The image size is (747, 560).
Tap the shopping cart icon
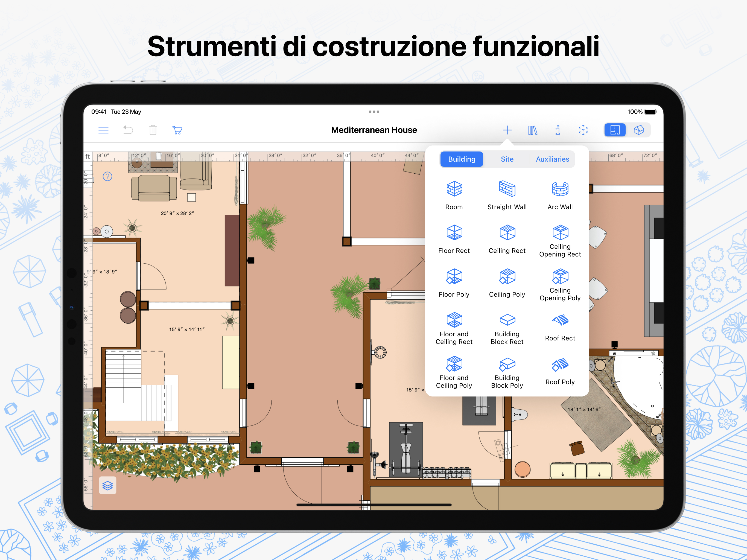coord(177,130)
